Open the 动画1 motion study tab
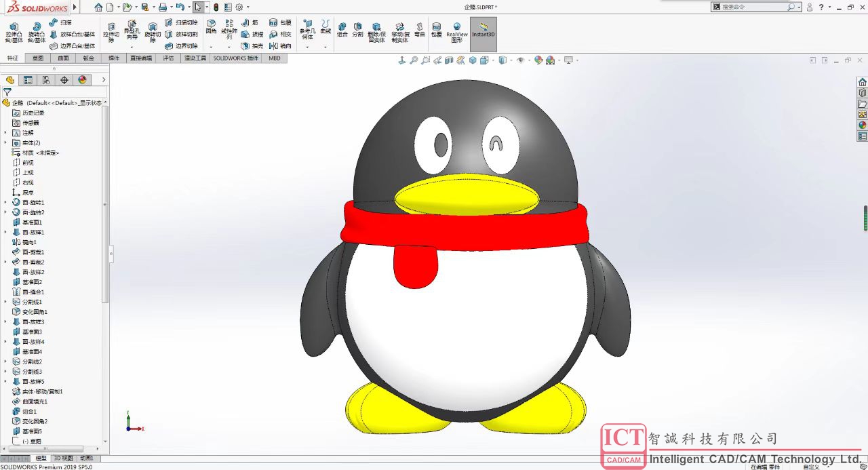 (87, 458)
